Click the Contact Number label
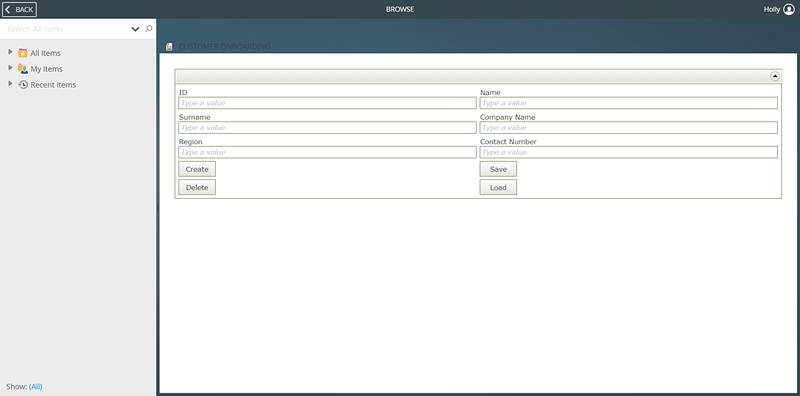Image resolution: width=800 pixels, height=396 pixels. point(508,142)
